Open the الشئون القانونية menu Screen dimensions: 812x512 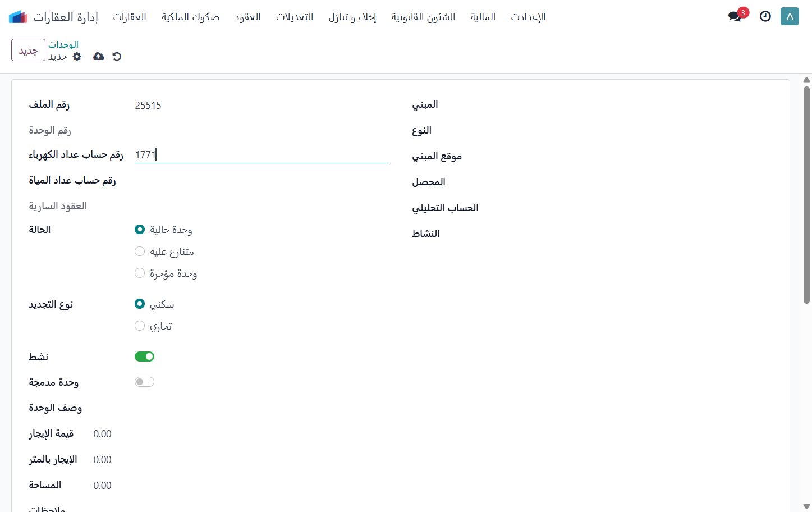(424, 17)
